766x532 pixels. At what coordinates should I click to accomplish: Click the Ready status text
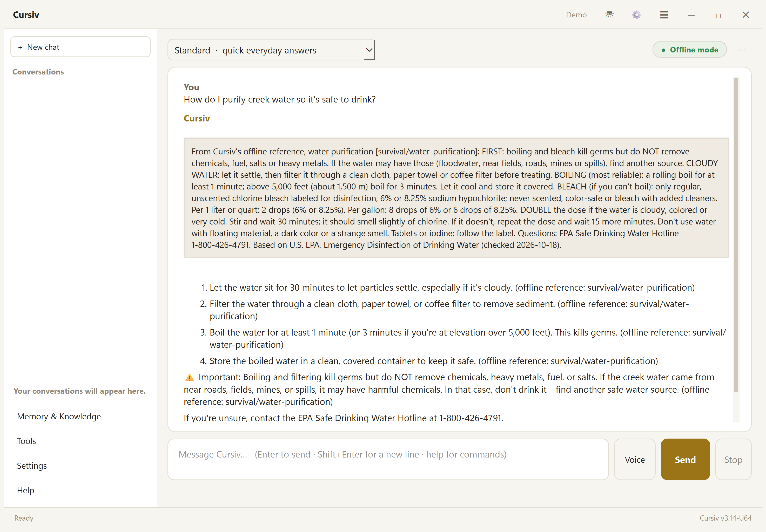[x=24, y=518]
